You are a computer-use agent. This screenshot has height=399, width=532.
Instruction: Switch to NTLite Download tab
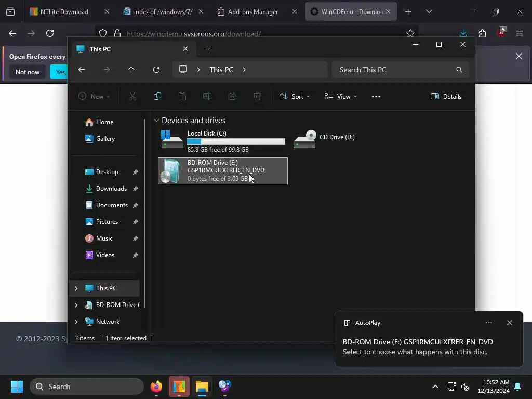coord(64,12)
